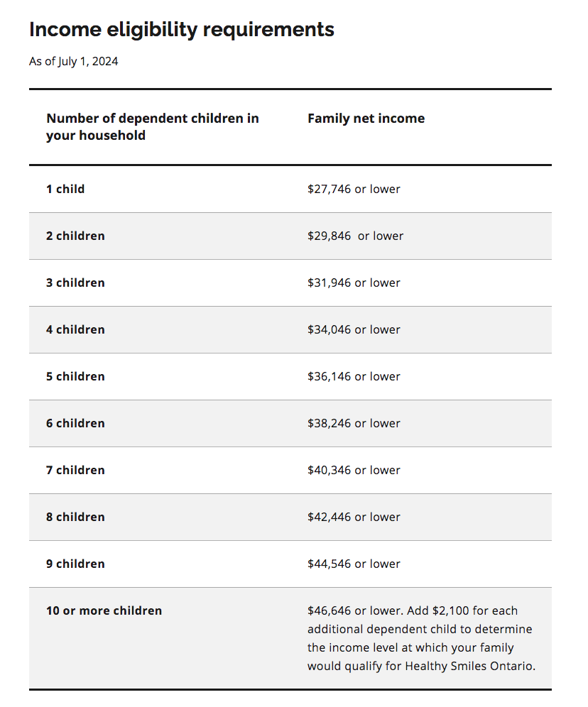Click the '$42,446 or lower' amount
This screenshot has height=707, width=588.
[354, 517]
